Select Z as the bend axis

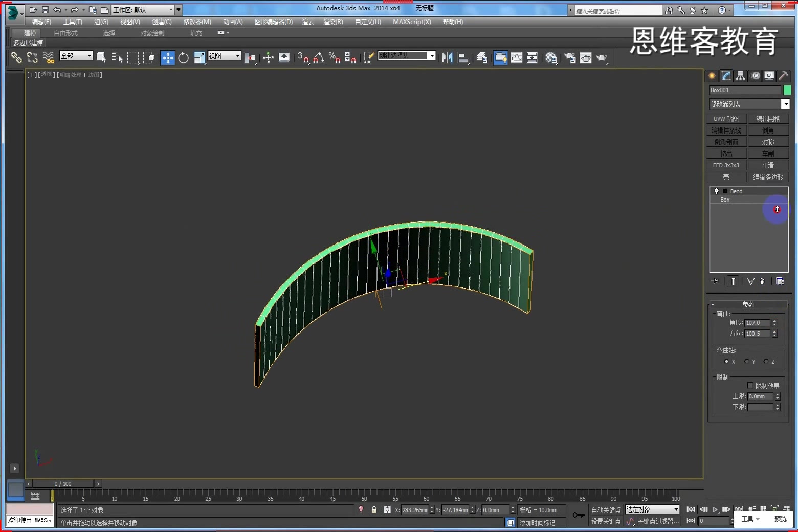(766, 362)
